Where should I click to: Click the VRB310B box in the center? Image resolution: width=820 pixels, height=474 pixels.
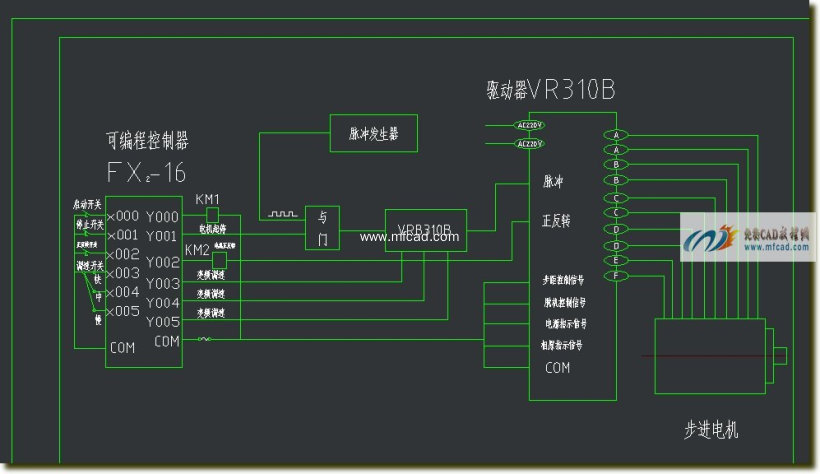coord(426,230)
